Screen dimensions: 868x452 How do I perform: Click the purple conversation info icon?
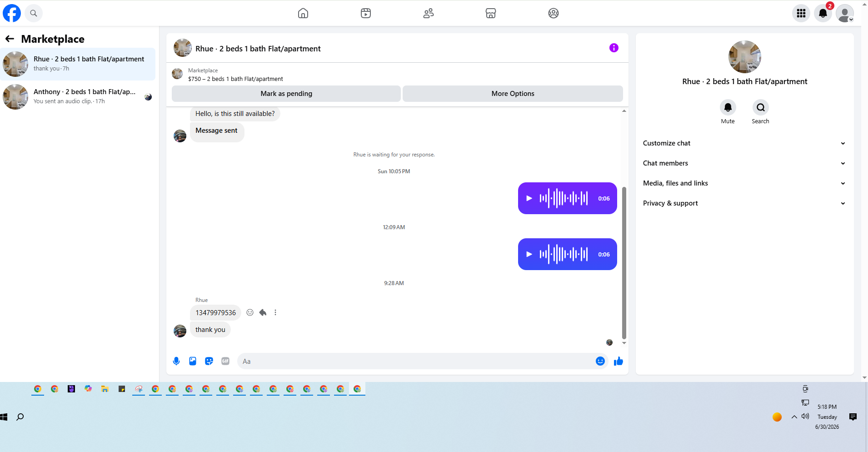coord(614,48)
